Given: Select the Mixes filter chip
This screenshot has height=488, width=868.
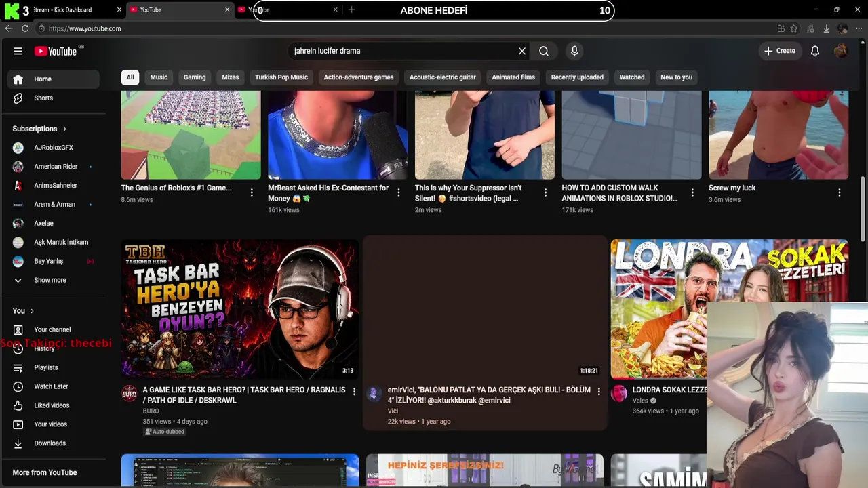Looking at the screenshot, I should [231, 77].
